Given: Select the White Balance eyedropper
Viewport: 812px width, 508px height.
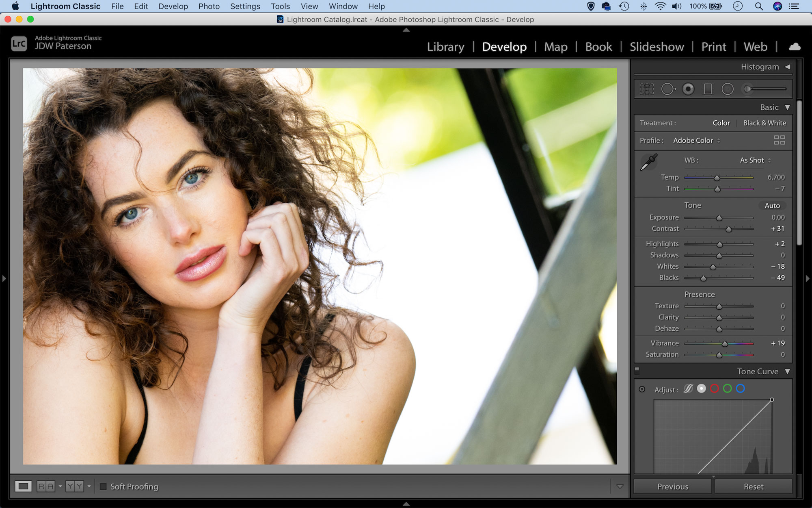Looking at the screenshot, I should [649, 161].
